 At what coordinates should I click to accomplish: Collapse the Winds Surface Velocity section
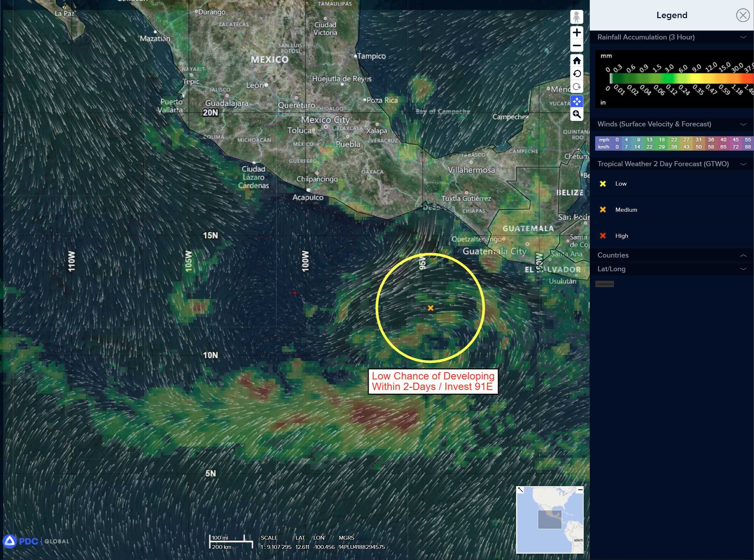click(x=743, y=124)
